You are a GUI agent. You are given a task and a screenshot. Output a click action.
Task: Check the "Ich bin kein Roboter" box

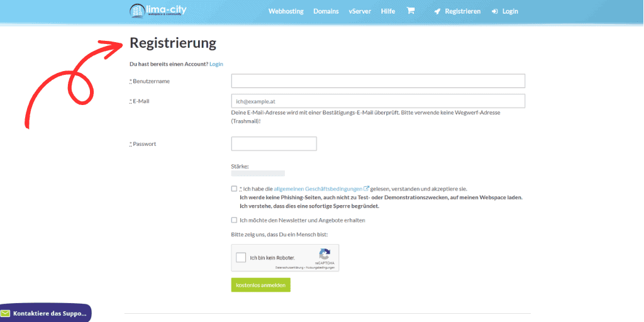click(x=241, y=258)
